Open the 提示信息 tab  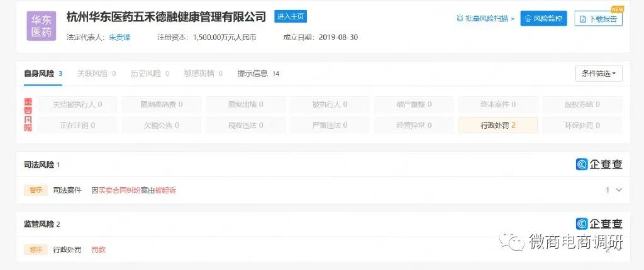258,74
